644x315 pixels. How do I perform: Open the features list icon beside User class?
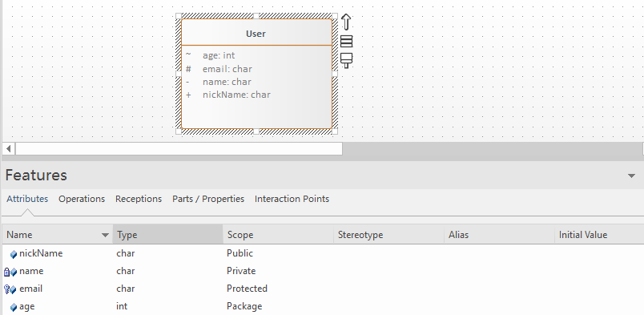coord(346,41)
